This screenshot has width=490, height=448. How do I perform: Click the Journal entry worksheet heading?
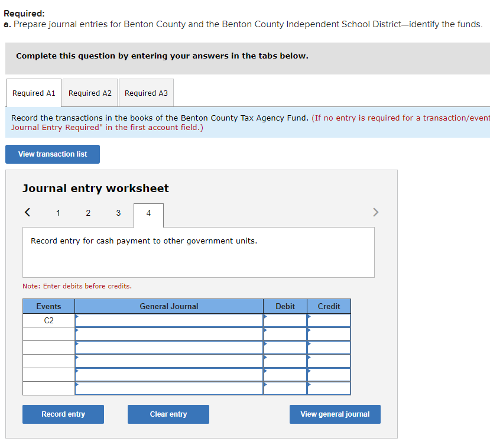96,189
